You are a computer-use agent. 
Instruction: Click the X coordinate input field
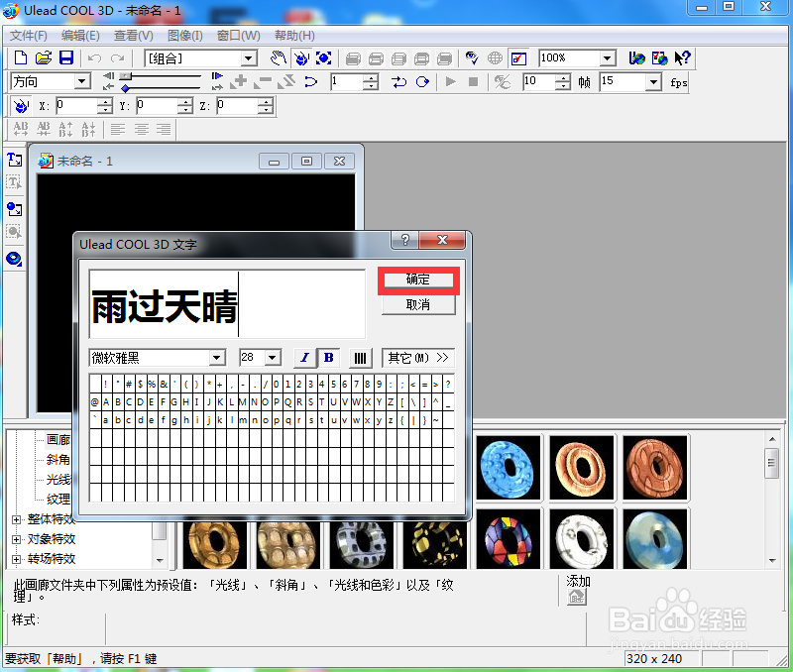tap(77, 106)
